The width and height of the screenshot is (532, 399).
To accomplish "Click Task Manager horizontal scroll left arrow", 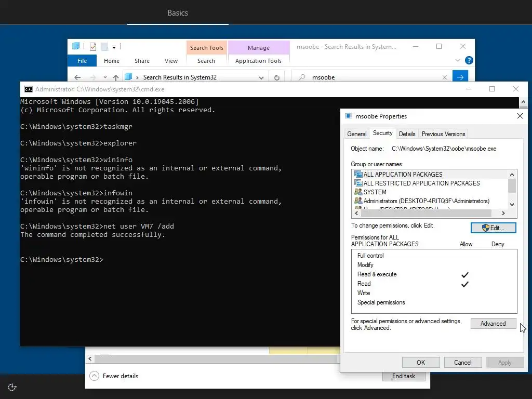I will [x=90, y=358].
